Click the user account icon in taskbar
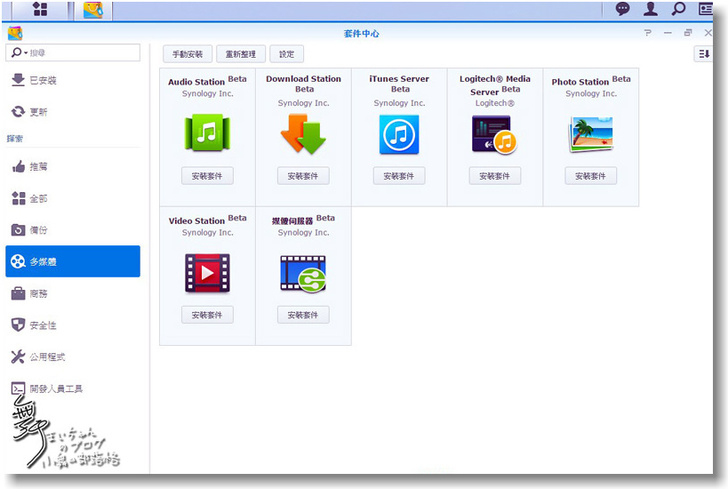The width and height of the screenshot is (728, 489). tap(651, 10)
